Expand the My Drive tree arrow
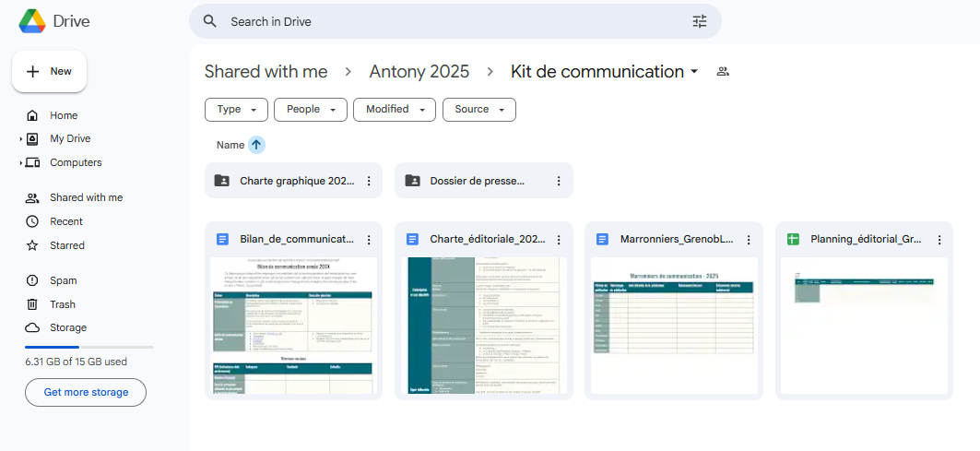Screen dimensions: 980x451 20,139
